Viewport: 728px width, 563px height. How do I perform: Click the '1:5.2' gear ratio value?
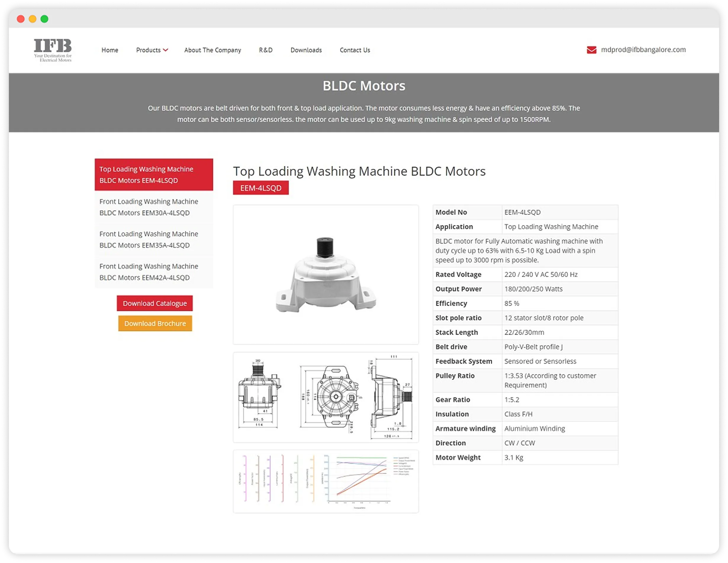(x=512, y=399)
